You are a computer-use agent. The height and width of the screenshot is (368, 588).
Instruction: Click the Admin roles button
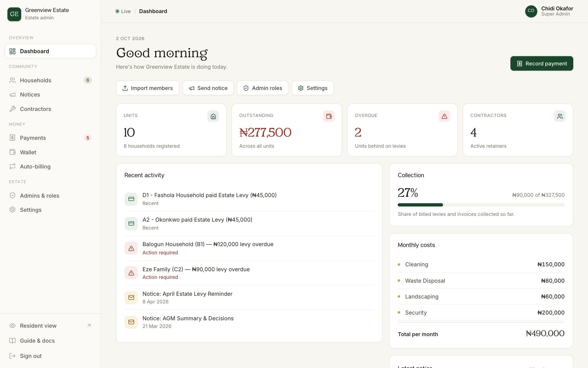pyautogui.click(x=262, y=88)
